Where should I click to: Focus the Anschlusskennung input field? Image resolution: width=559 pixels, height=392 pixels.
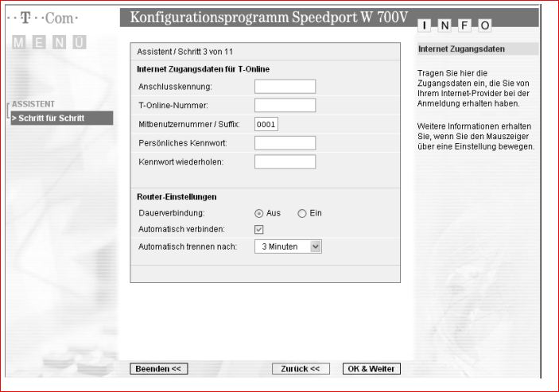pyautogui.click(x=285, y=87)
